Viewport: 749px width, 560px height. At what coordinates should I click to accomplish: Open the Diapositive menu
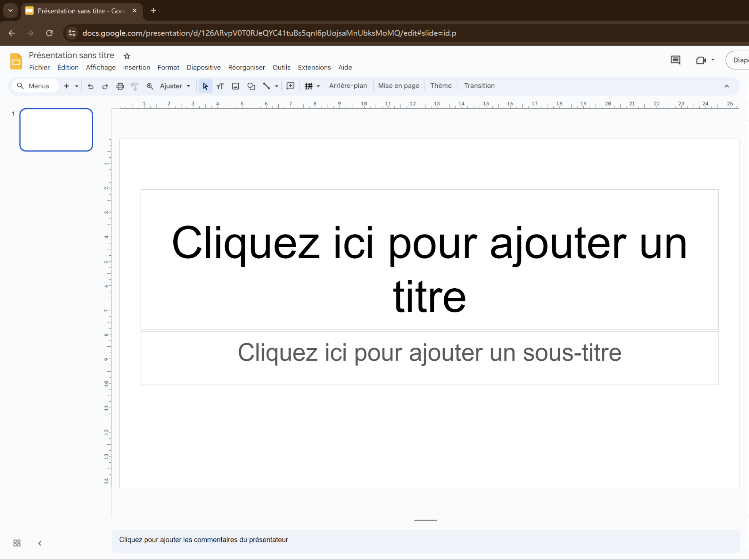203,67
